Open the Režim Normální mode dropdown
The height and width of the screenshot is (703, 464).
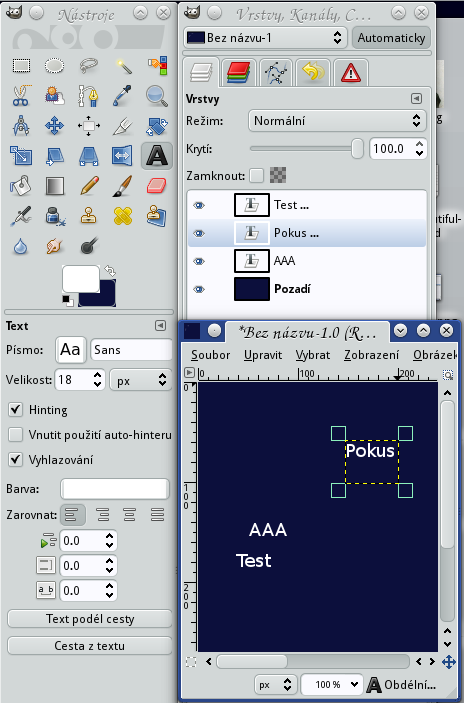[x=337, y=121]
